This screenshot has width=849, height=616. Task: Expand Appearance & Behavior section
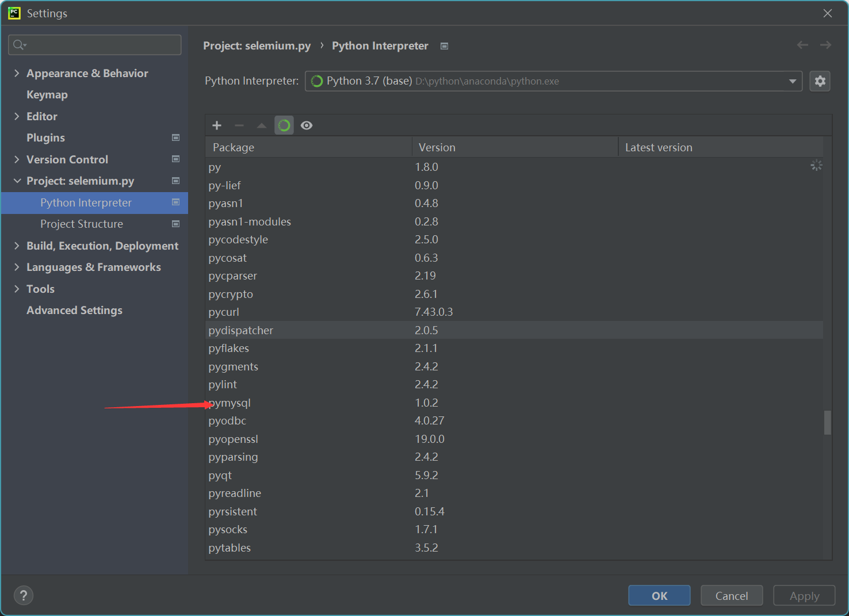(17, 73)
